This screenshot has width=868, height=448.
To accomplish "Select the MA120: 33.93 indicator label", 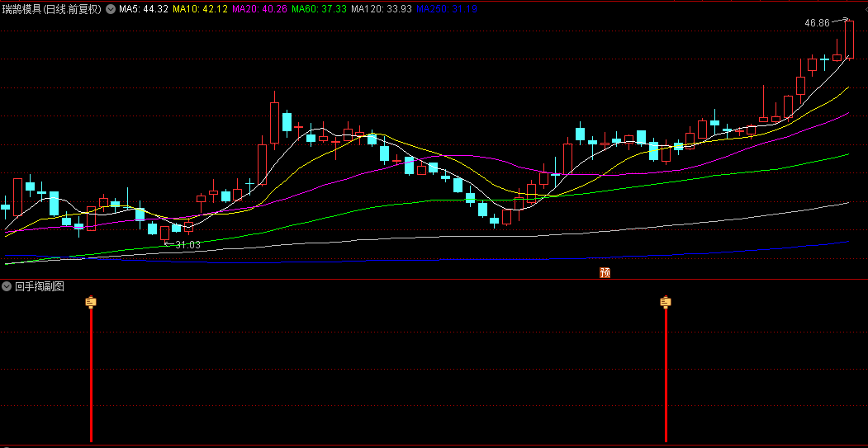I will pyautogui.click(x=382, y=9).
